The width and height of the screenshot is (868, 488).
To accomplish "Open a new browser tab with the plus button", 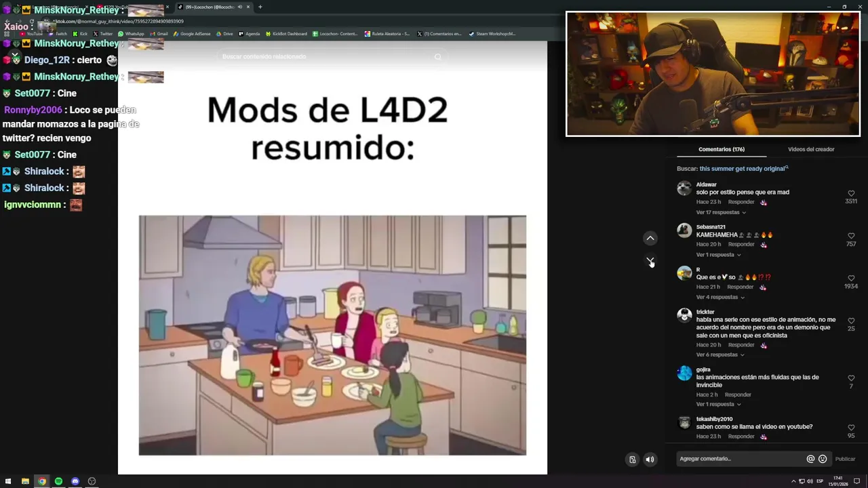I will point(260,7).
